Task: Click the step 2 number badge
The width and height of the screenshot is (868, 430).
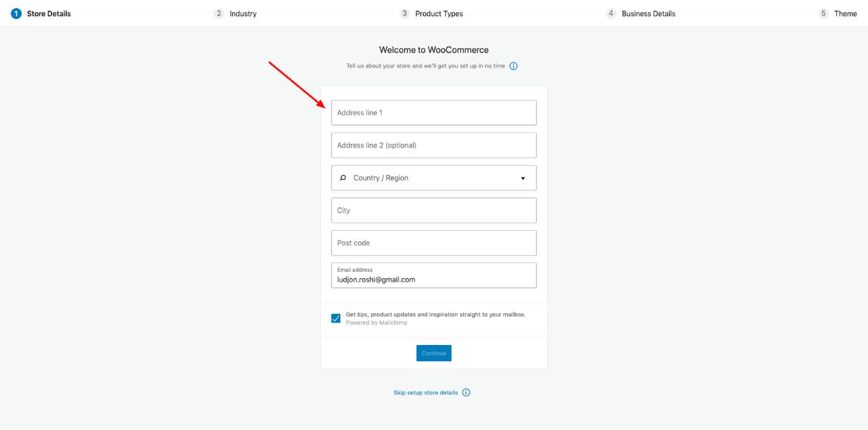Action: (219, 14)
